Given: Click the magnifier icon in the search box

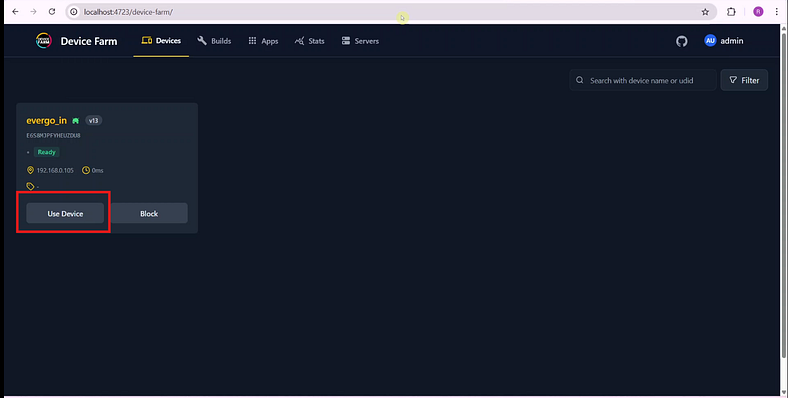Looking at the screenshot, I should point(579,80).
